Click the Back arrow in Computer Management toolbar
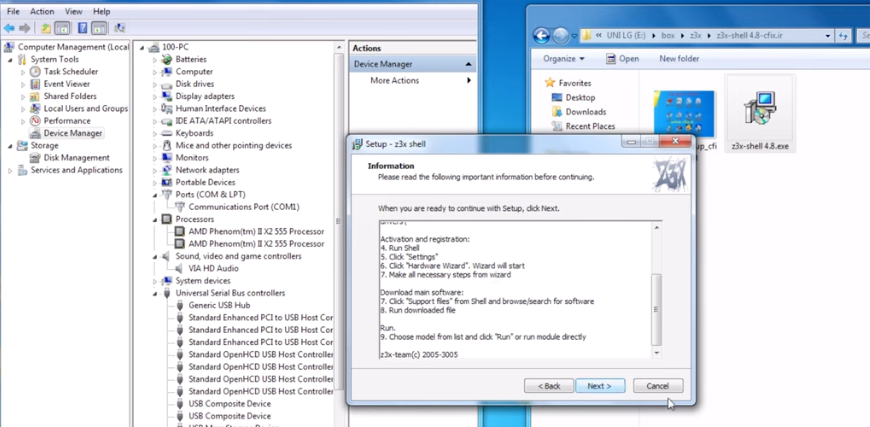Viewport: 870px width, 427px height. [x=9, y=28]
